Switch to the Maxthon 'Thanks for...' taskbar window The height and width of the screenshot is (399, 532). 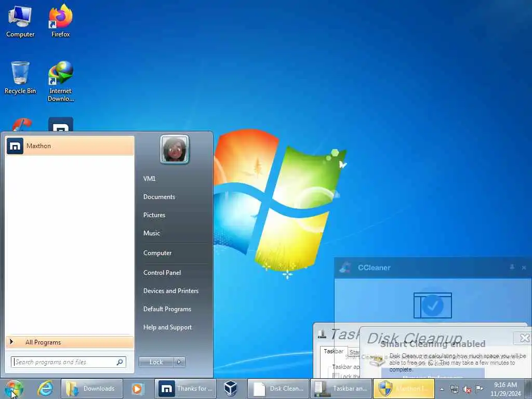185,389
